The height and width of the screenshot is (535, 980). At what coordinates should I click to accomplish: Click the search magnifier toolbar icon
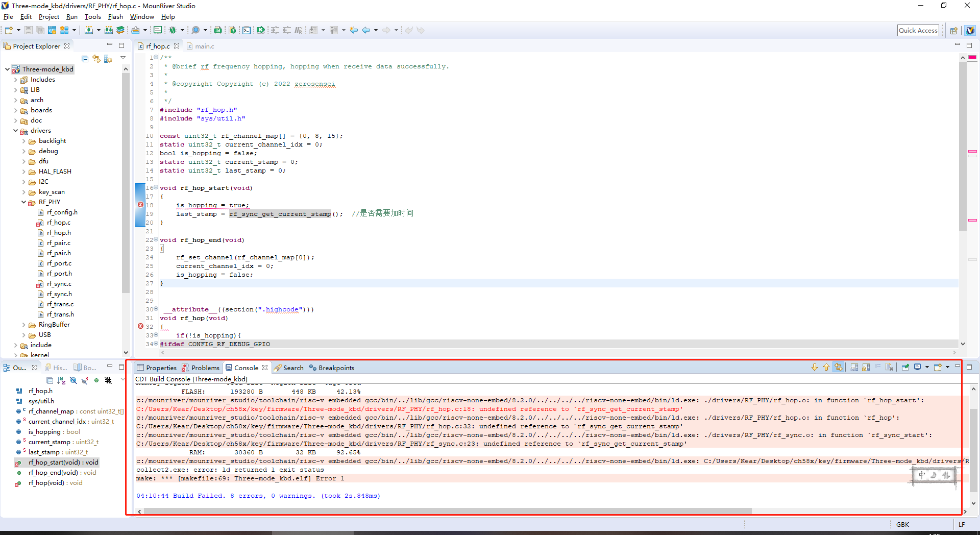(x=195, y=31)
